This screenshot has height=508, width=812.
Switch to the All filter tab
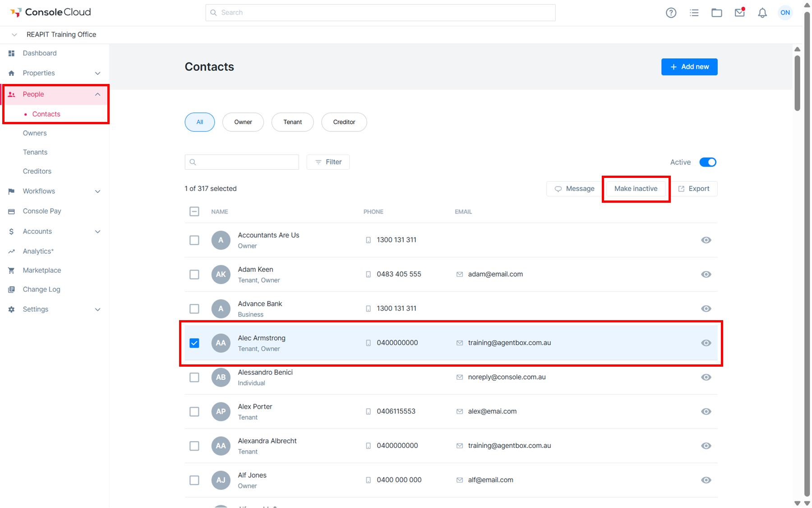point(200,122)
